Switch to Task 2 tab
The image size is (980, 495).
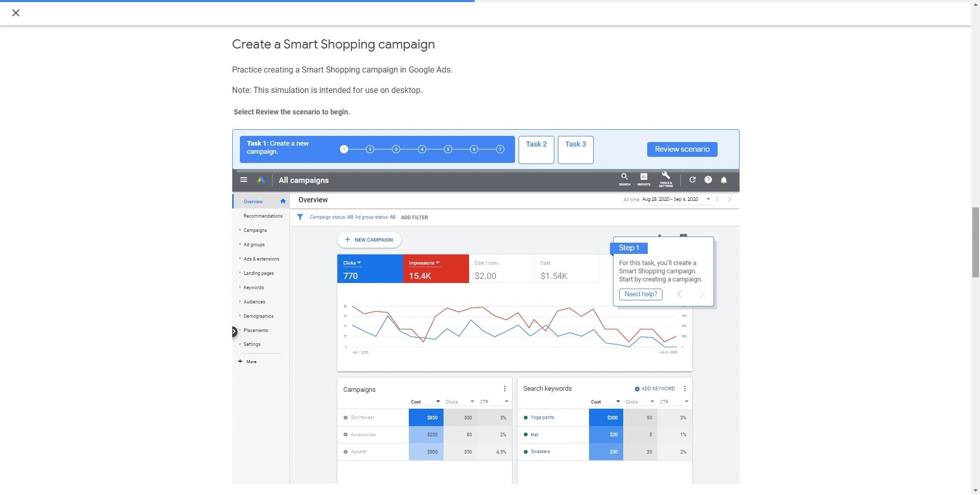[536, 150]
